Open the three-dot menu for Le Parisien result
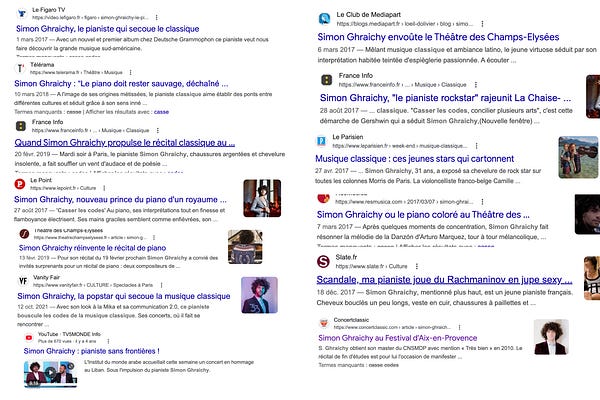 [476, 146]
